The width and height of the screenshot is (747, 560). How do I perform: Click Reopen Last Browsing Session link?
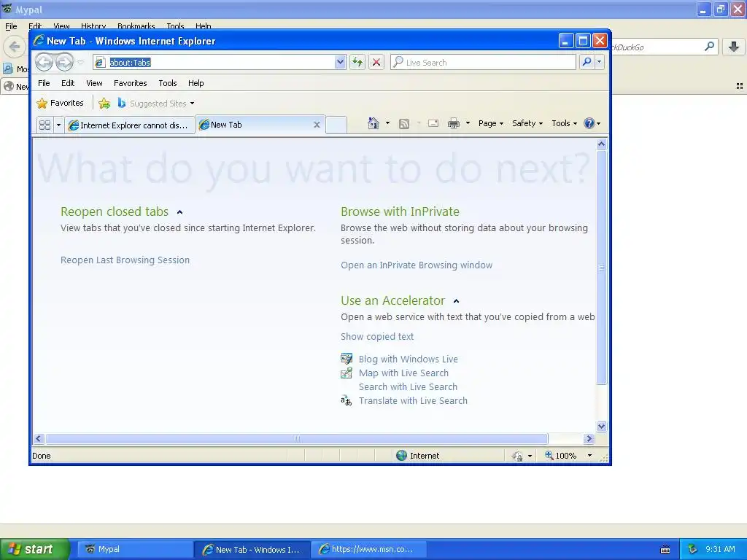coord(125,260)
